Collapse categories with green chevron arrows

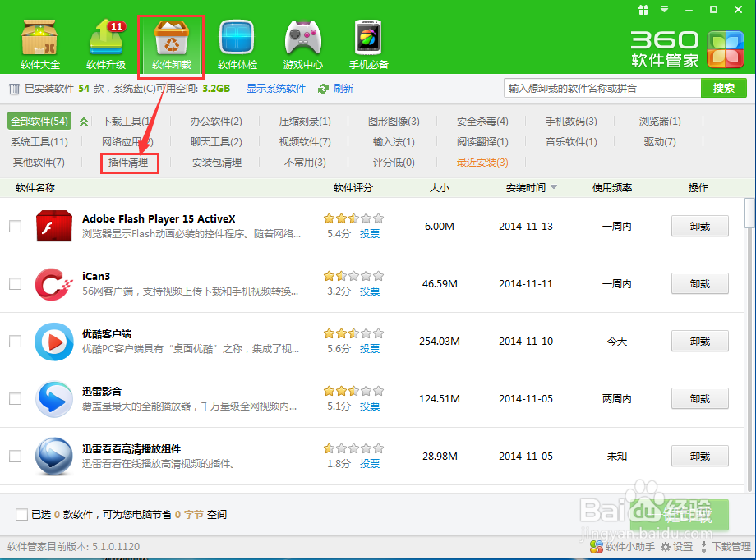tap(84, 122)
